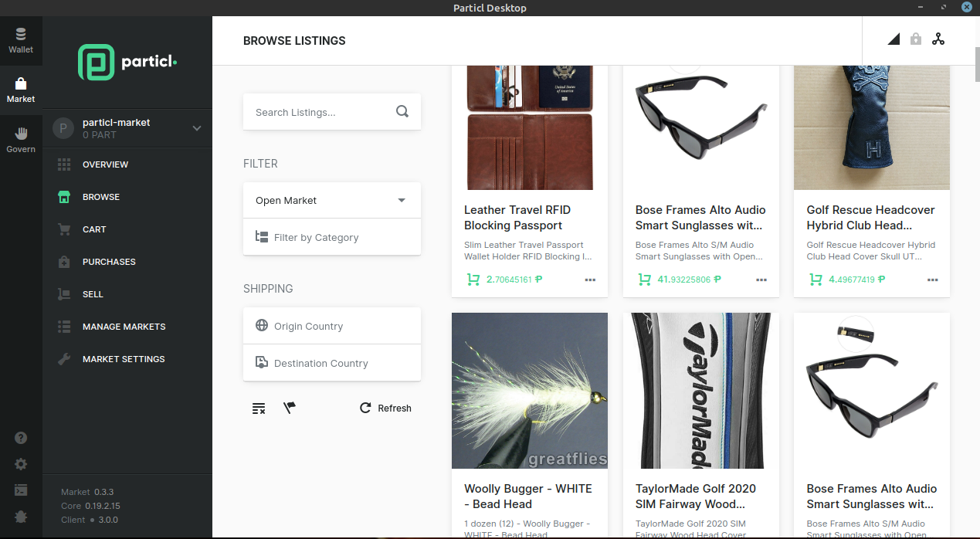Open more options for Leather Travel RFID listing
Screen dimensions: 980x539
click(591, 280)
